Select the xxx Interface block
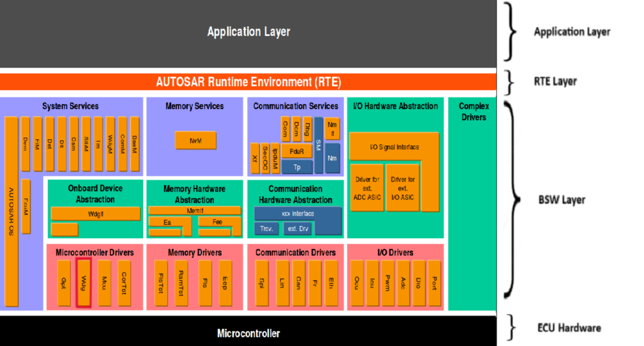Image resolution: width=644 pixels, height=346 pixels. 297,214
